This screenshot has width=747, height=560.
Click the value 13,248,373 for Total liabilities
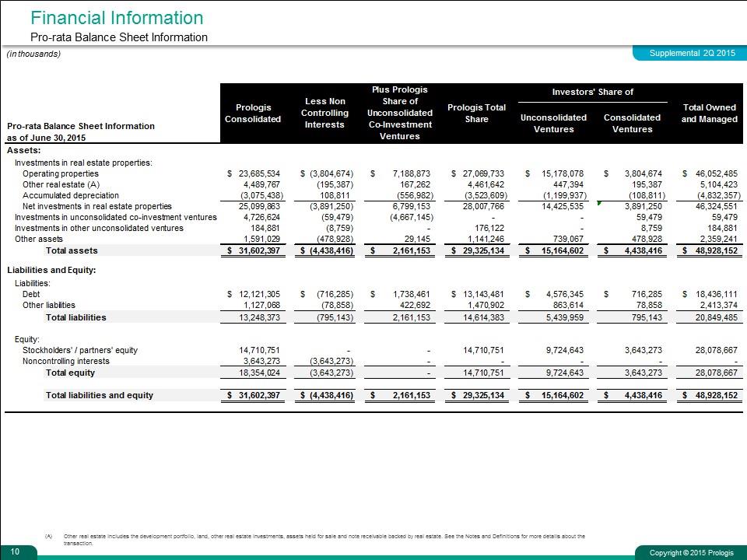pyautogui.click(x=259, y=317)
